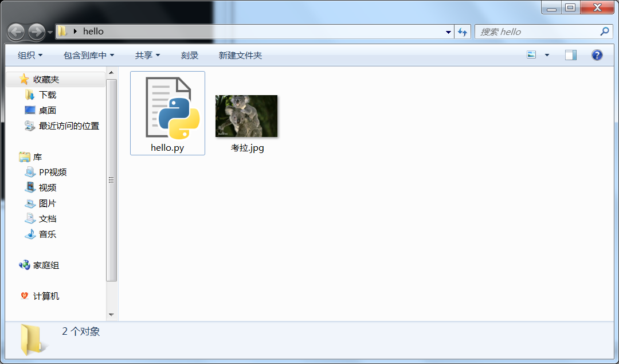Image resolution: width=619 pixels, height=364 pixels.
Task: Click hello breadcrumb in address bar
Action: (93, 31)
